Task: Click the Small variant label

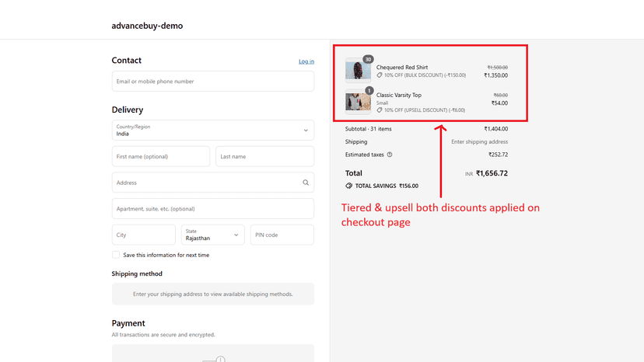Action: click(382, 103)
